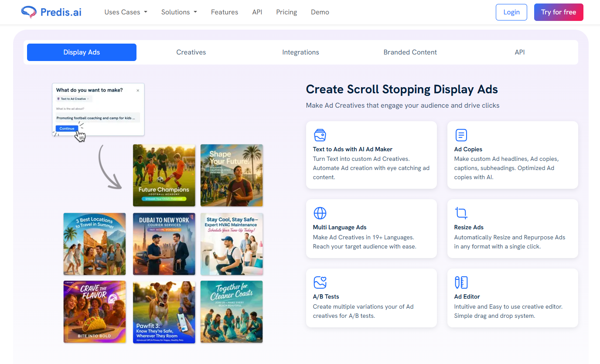This screenshot has height=364, width=600.
Task: Open the Dubai to New York courier ad
Action: 164,244
